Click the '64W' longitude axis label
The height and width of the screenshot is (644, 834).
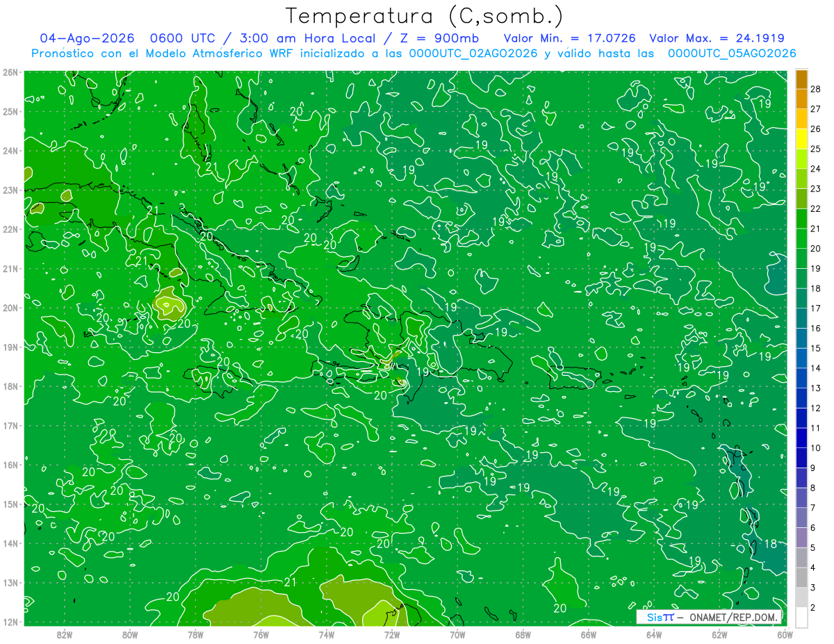tap(654, 634)
